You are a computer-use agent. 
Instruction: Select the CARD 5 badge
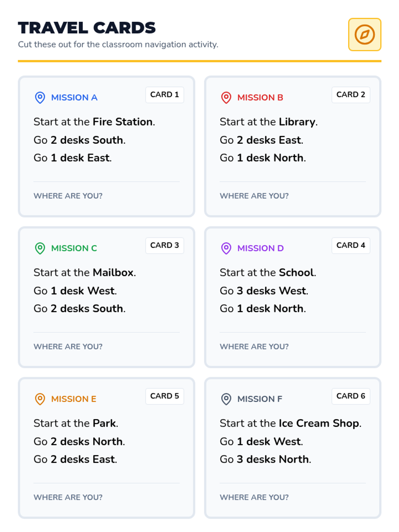[x=165, y=396]
